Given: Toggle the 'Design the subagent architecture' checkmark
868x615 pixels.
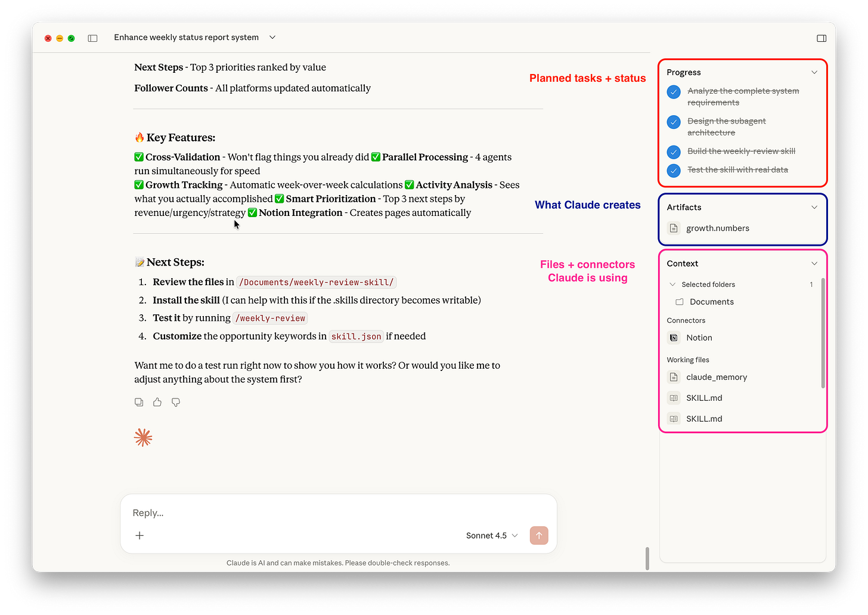Looking at the screenshot, I should pos(673,122).
